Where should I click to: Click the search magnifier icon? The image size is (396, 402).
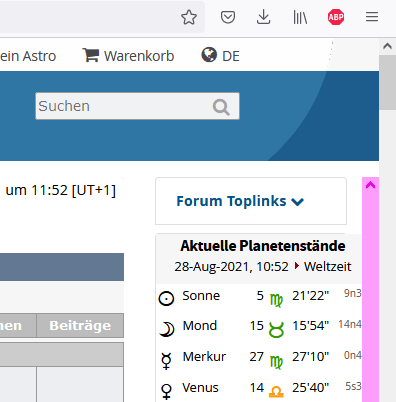[x=221, y=107]
